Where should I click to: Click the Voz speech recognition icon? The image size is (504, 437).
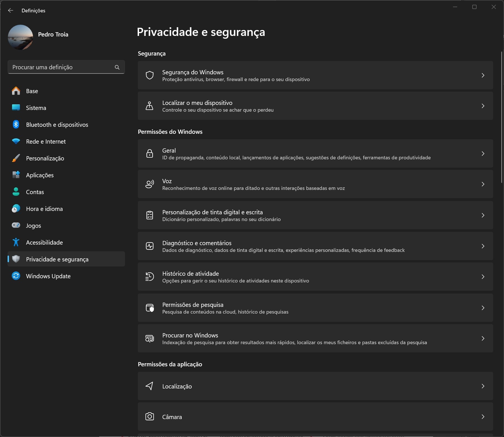(x=150, y=184)
